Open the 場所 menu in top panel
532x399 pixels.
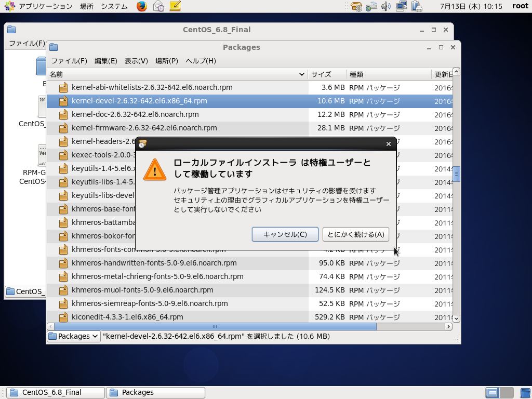pos(87,6)
